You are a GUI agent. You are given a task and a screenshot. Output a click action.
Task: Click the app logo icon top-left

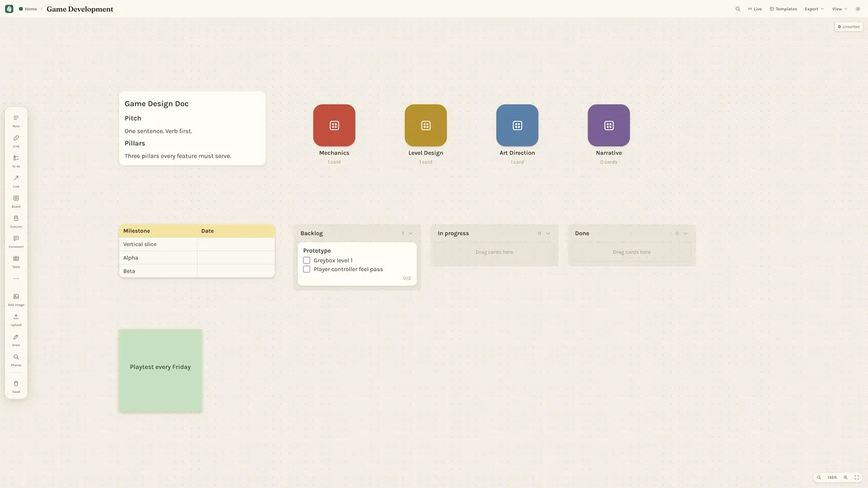click(x=9, y=9)
